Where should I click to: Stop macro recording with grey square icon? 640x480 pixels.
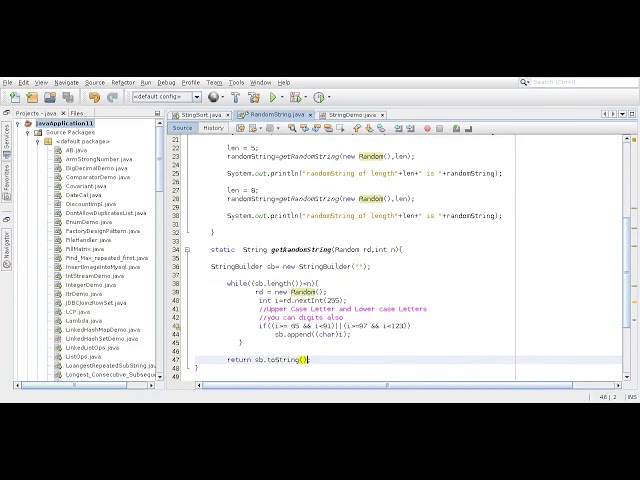click(x=440, y=129)
